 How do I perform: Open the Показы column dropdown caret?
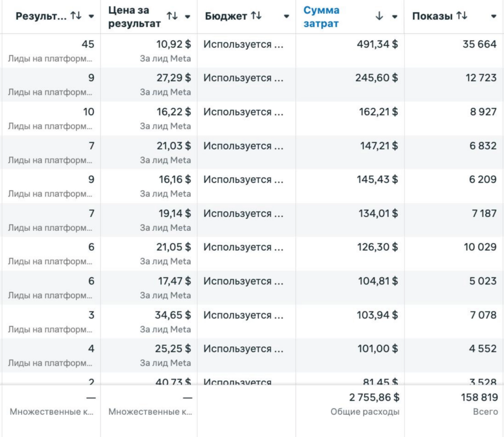point(494,17)
